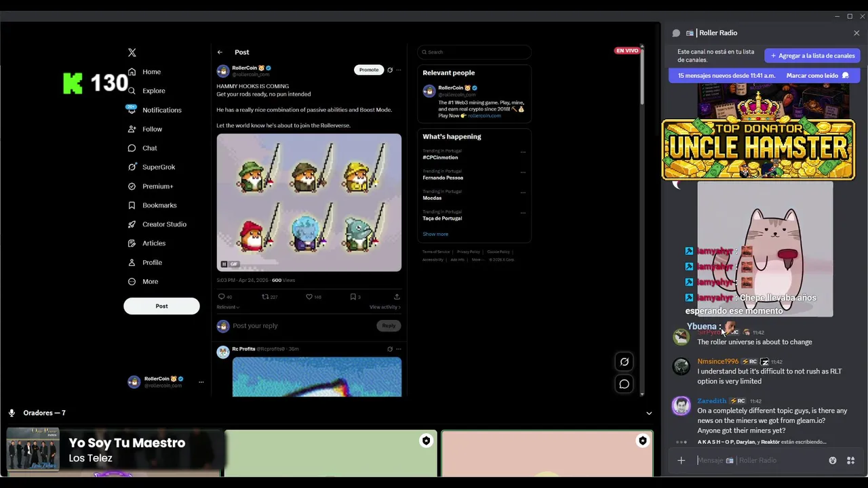Image resolution: width=868 pixels, height=488 pixels.
Task: Click Show more under What's happening
Action: [x=435, y=234]
